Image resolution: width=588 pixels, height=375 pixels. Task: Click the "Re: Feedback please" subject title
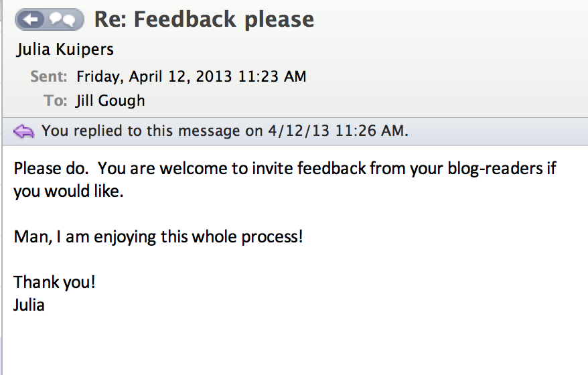pos(204,19)
